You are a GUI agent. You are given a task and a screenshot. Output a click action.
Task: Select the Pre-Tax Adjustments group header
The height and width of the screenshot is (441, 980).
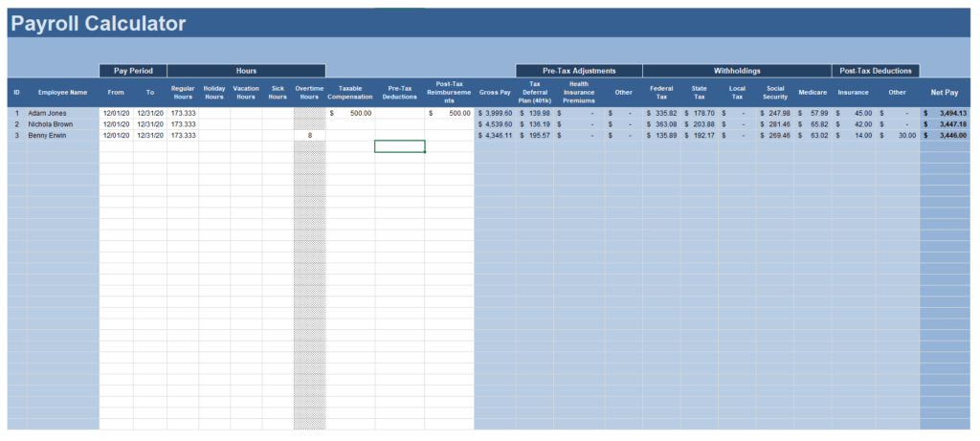(579, 71)
